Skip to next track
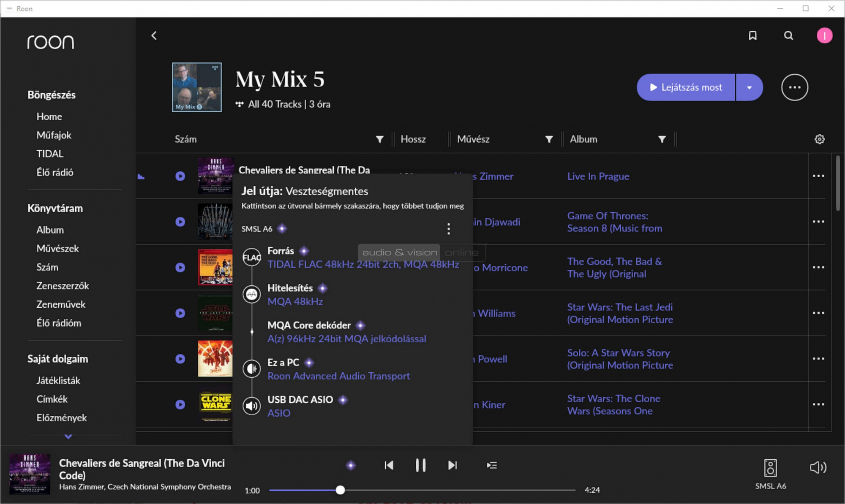This screenshot has height=504, width=845. point(452,465)
